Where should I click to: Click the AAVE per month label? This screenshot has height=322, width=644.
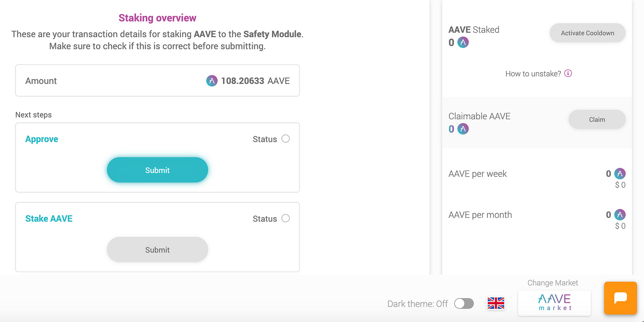pyautogui.click(x=480, y=215)
